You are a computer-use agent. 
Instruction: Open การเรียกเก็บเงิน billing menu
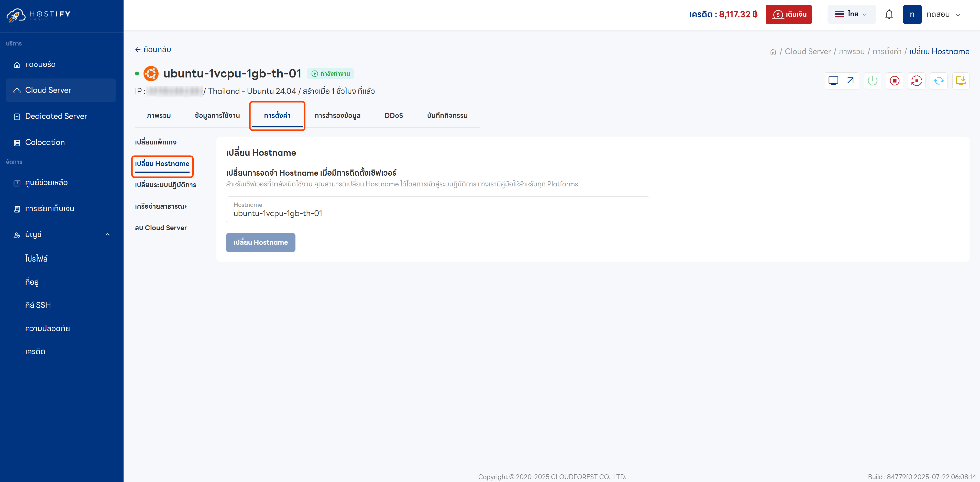[61, 208]
